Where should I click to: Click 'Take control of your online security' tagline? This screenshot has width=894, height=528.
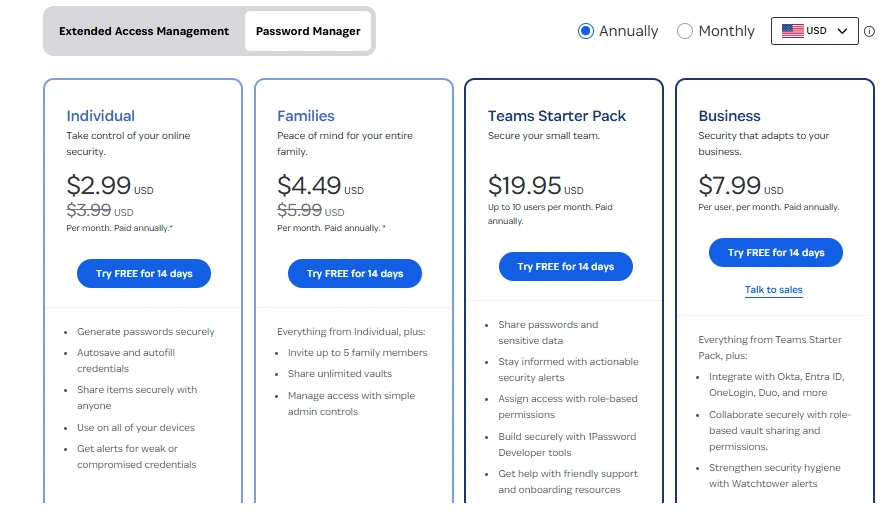128,144
